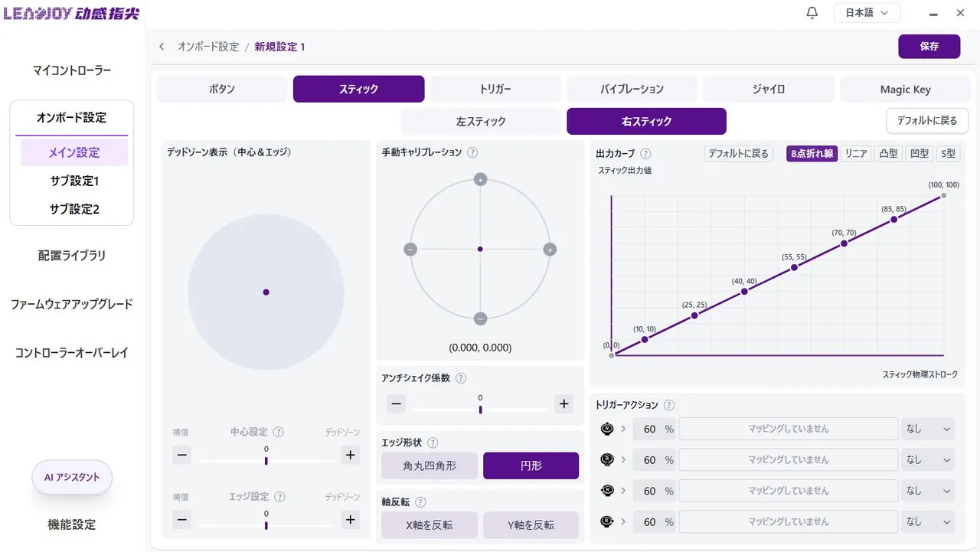Switch to the 左スティック tab
Viewport: 980px width, 552px height.
click(x=481, y=122)
